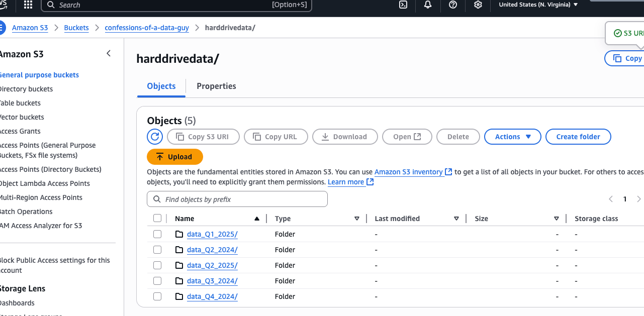Open Dashboards under Storage Lens
644x316 pixels.
(x=17, y=303)
